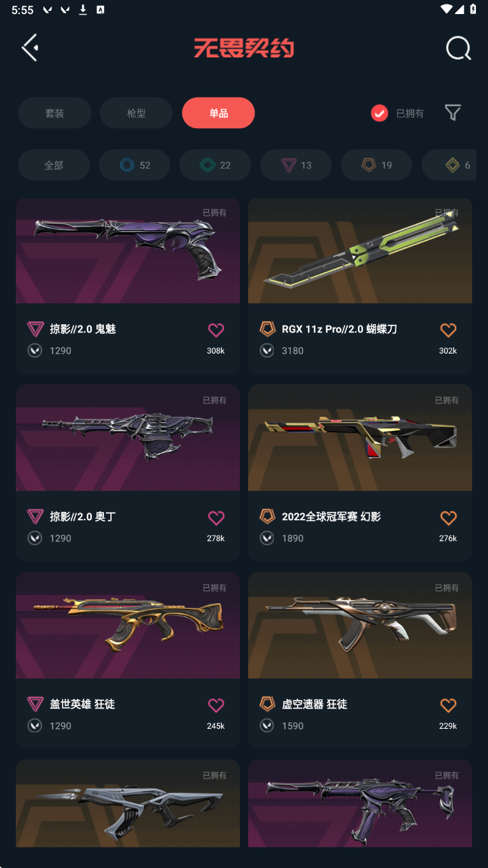Filter by orange pentagon tier 19
Screen dimensions: 488x868
[x=376, y=165]
